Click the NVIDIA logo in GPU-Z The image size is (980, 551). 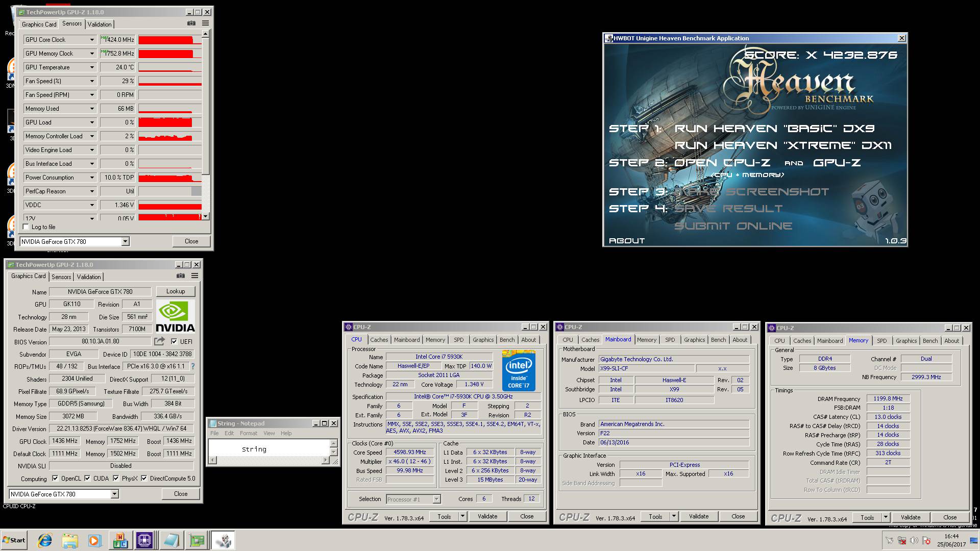pyautogui.click(x=175, y=316)
